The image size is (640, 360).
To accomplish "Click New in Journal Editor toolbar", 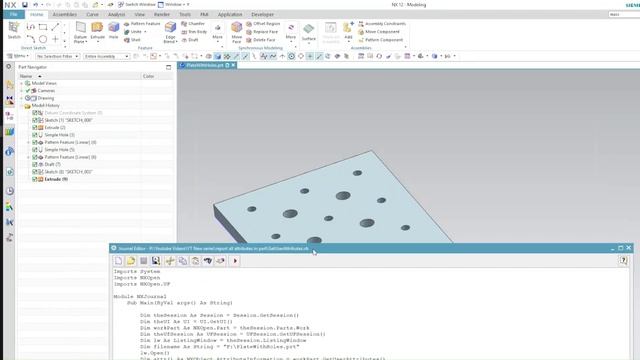I will [118, 261].
